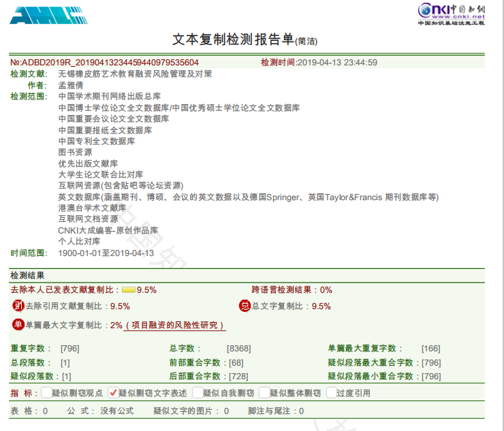The image size is (504, 431).
Task: Click 中国重要会议论文全文数据库 entry
Action: [114, 118]
